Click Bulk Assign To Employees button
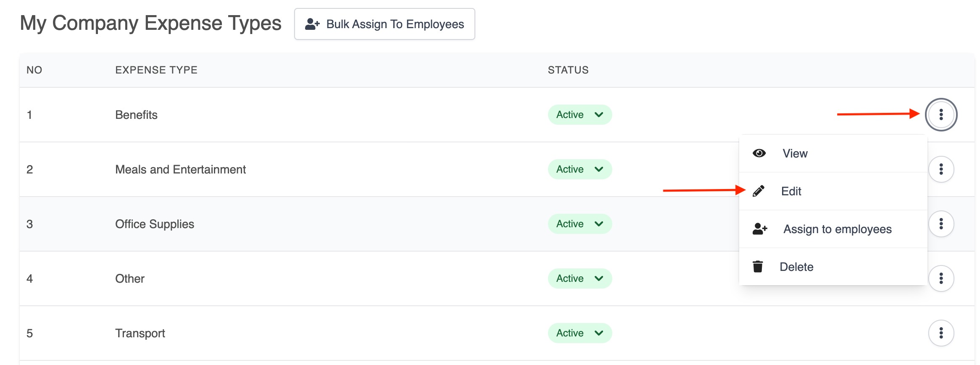 [x=385, y=24]
